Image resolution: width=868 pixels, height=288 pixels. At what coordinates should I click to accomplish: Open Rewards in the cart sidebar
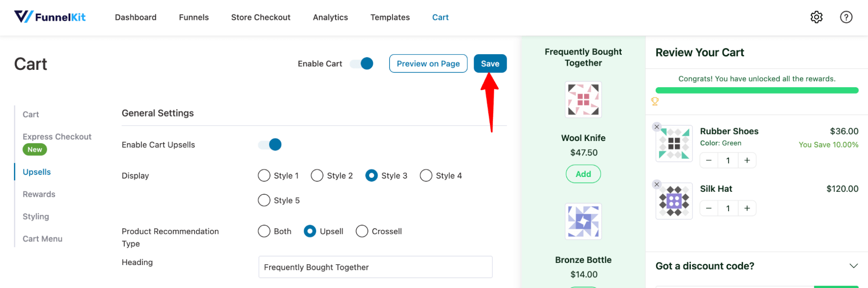point(39,194)
